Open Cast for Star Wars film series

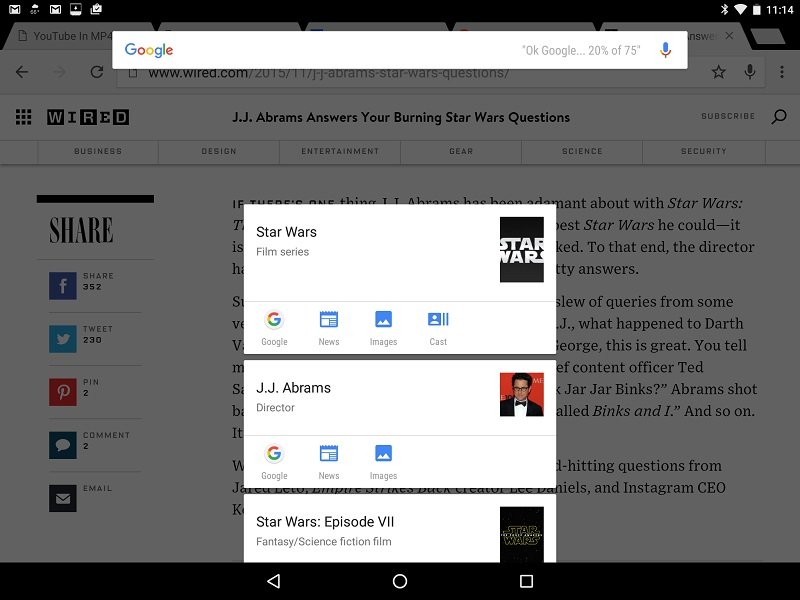tap(438, 328)
